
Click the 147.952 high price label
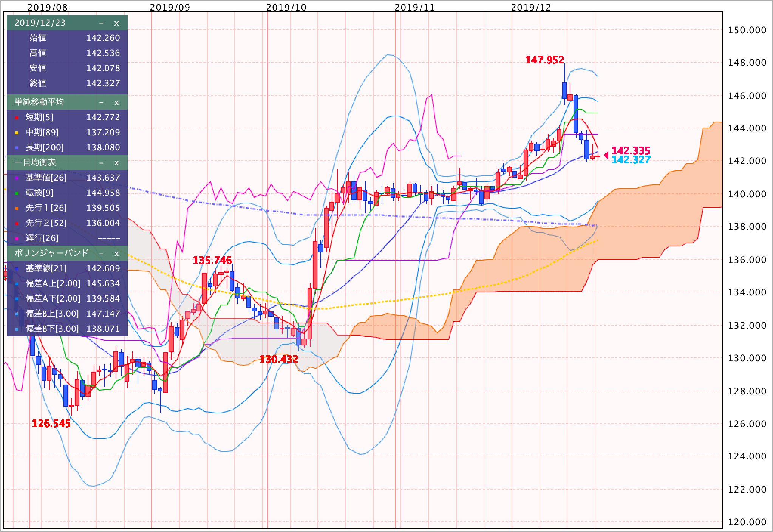(x=544, y=60)
